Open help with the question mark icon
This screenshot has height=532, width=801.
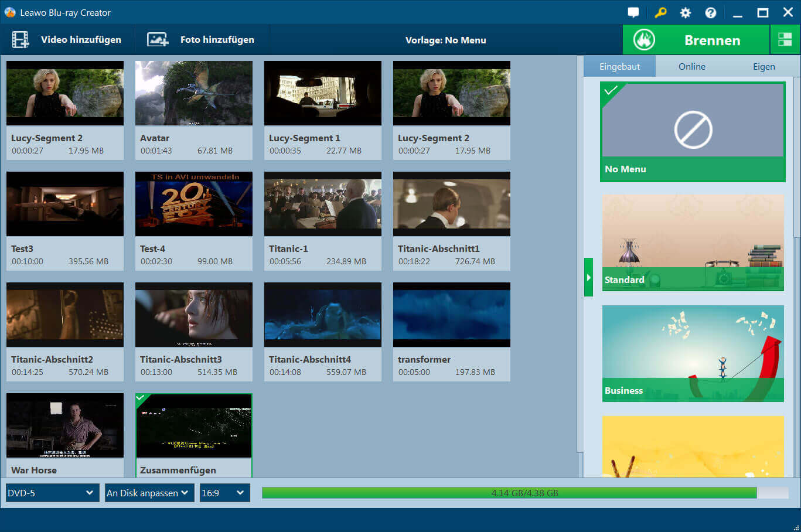(711, 12)
